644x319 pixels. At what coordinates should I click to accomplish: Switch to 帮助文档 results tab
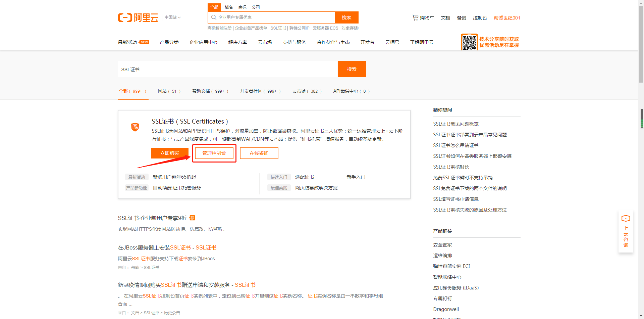pos(210,91)
